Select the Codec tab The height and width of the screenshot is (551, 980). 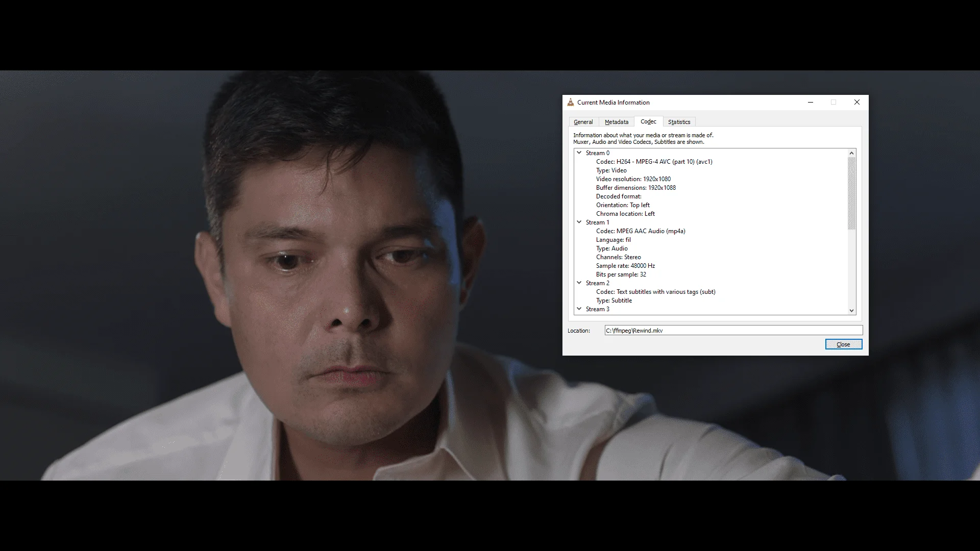tap(648, 121)
